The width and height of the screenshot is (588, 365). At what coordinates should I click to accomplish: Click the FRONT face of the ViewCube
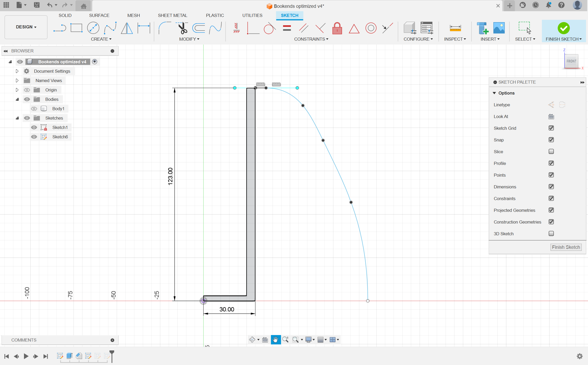[571, 61]
